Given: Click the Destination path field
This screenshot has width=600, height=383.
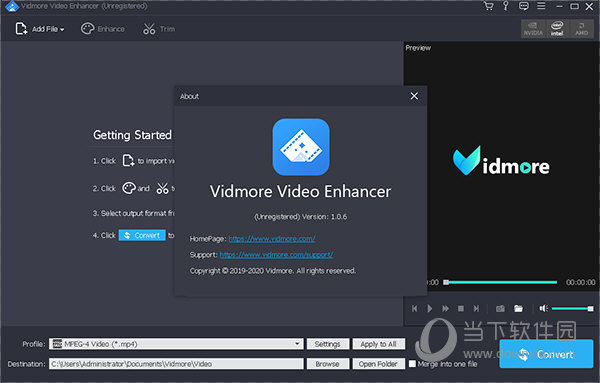Looking at the screenshot, I should (176, 364).
